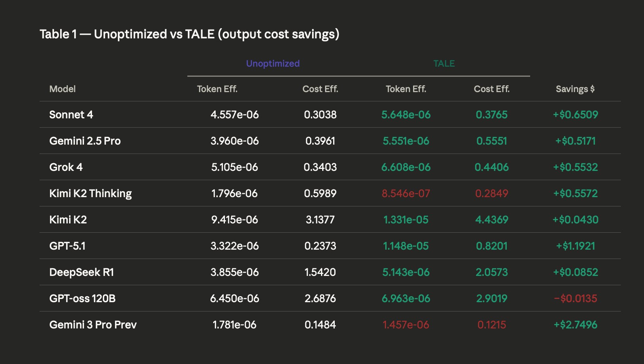Click the cost value '0.3038'
The height and width of the screenshot is (364, 644).
pyautogui.click(x=320, y=115)
